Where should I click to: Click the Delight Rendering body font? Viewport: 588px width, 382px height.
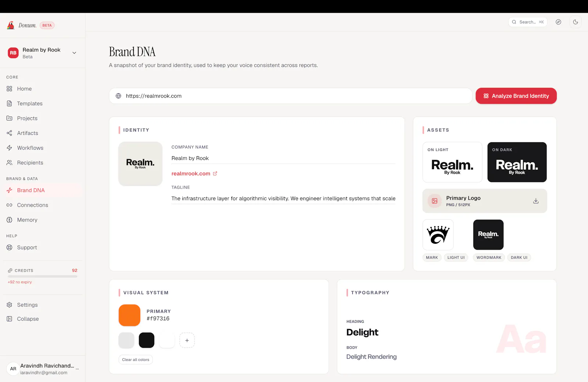pyautogui.click(x=372, y=357)
